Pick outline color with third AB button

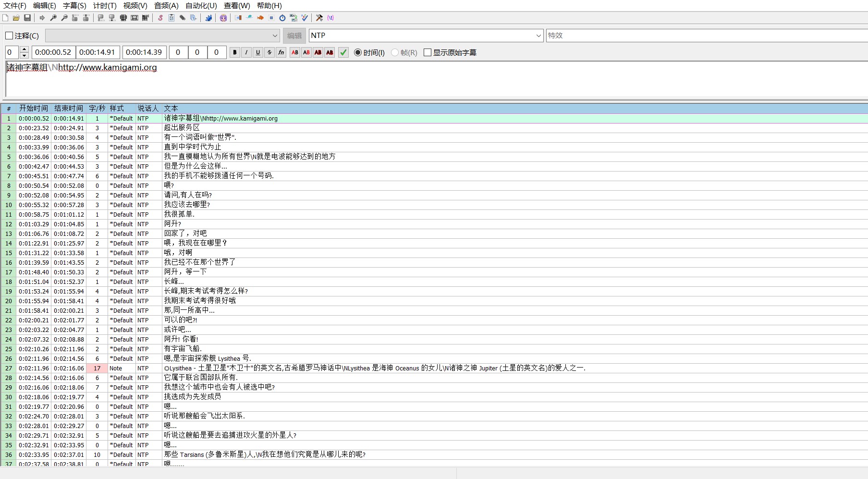tap(318, 52)
